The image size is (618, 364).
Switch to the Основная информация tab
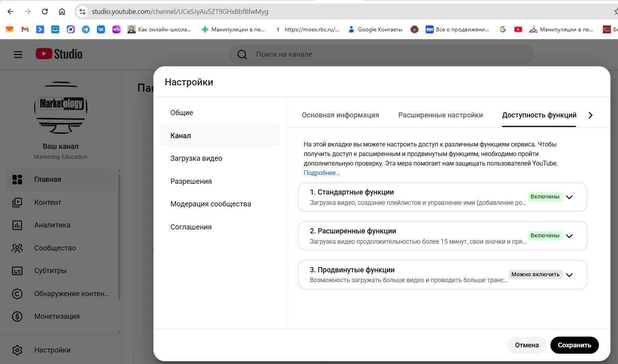pos(340,115)
